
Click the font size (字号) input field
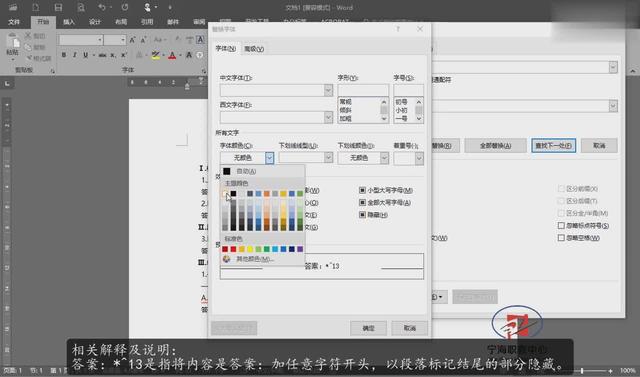(x=408, y=90)
